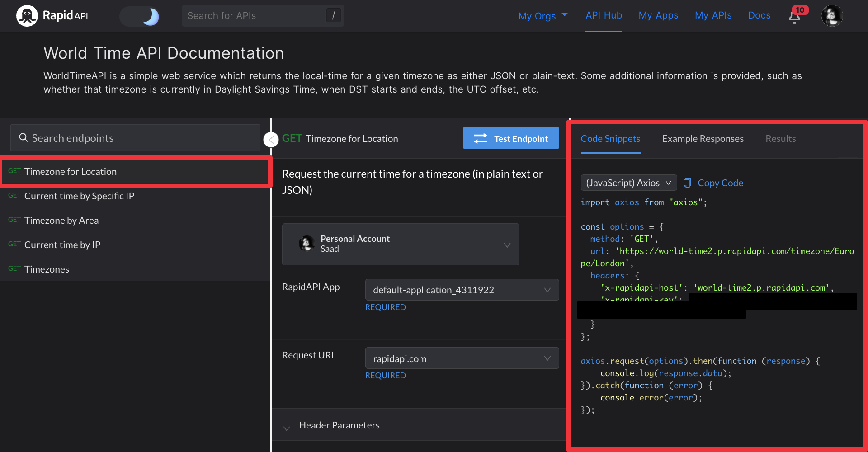Open the Docs link
868x452 pixels.
(759, 15)
